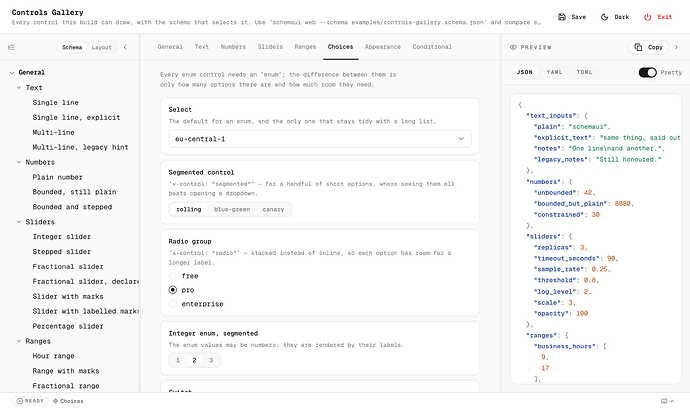The width and height of the screenshot is (690, 408).
Task: Collapse the Sliders tree group
Action: [19, 222]
